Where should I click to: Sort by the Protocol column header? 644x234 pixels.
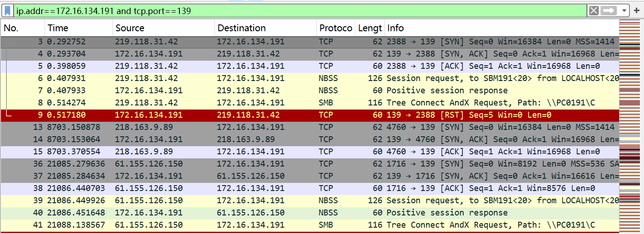pos(336,28)
